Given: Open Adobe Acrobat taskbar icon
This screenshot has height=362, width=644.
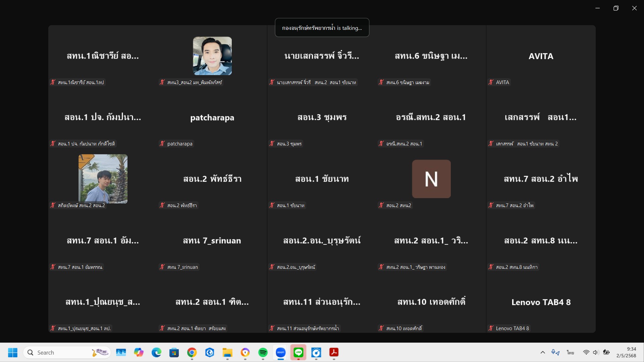Looking at the screenshot, I should (x=334, y=352).
